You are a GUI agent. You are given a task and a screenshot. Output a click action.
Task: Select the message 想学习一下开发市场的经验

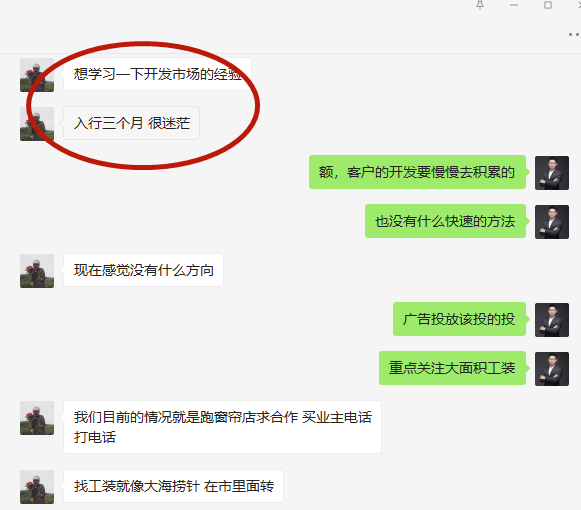[157, 74]
